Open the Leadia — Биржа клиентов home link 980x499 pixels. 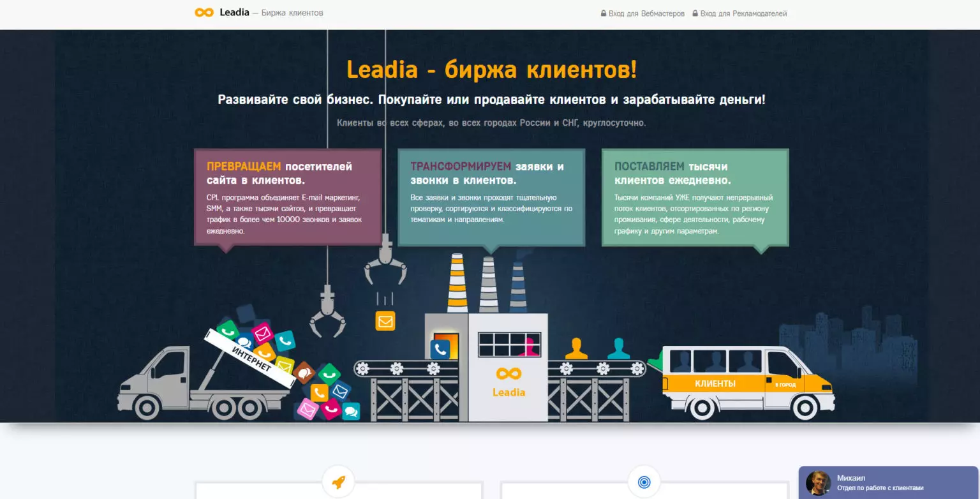click(x=259, y=13)
